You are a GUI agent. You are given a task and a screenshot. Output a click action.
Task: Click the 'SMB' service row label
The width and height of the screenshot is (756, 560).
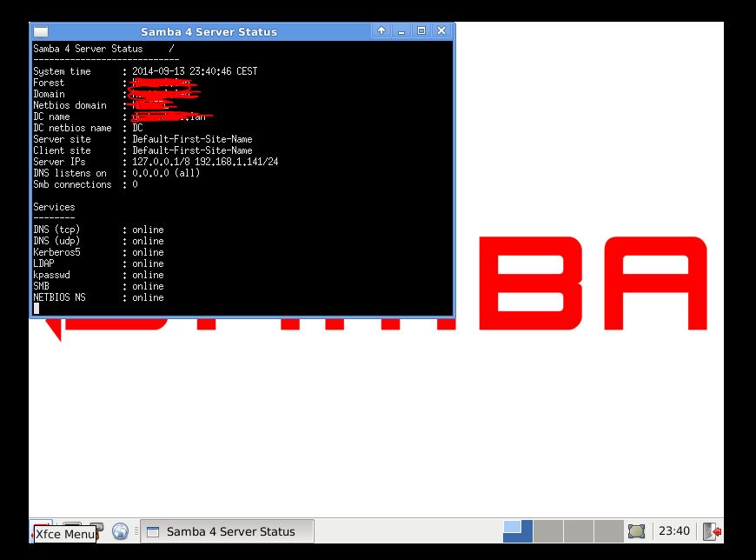(41, 286)
